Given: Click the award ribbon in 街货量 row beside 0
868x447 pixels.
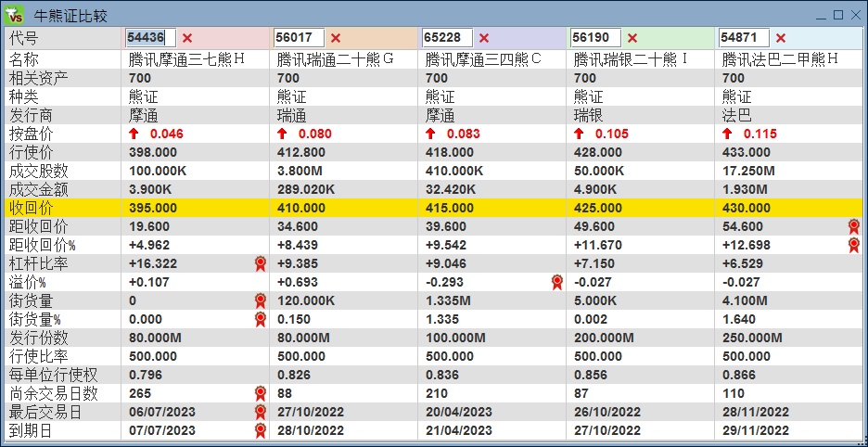Looking at the screenshot, I should (261, 300).
